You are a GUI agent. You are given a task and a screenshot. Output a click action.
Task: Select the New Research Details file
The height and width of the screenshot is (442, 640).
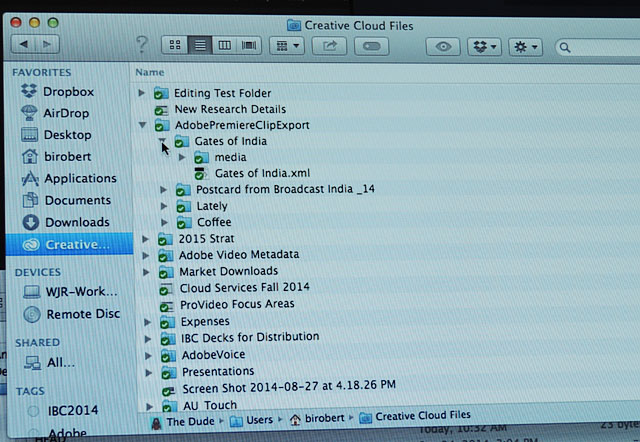coord(230,109)
